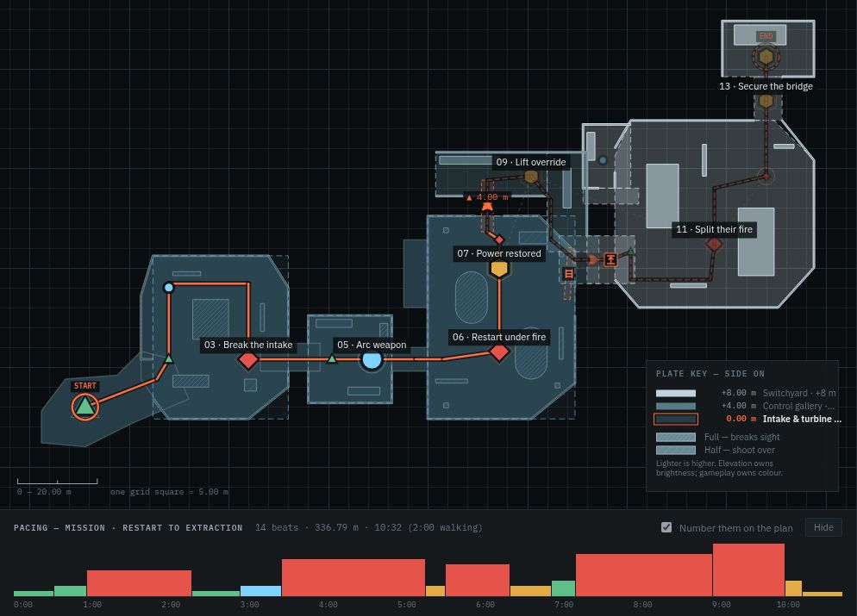This screenshot has height=616, width=857.
Task: Click the 'Full — breaks sight' hatched swatch
Action: [x=676, y=437]
